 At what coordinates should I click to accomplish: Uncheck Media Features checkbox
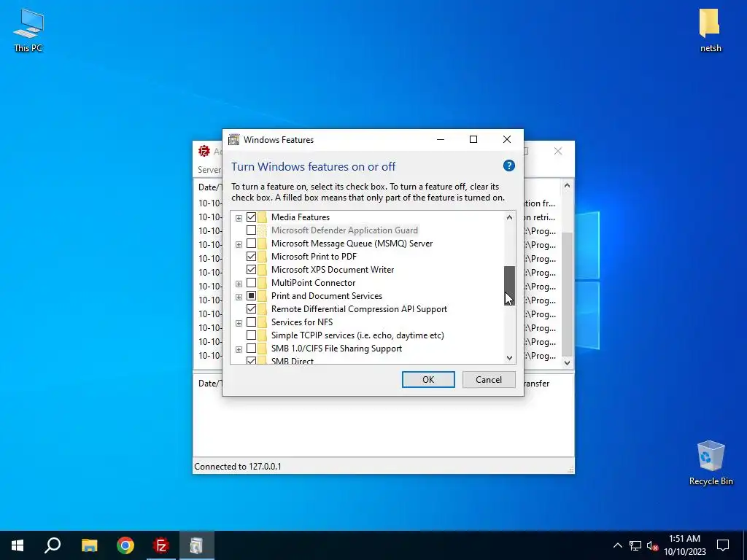(251, 217)
